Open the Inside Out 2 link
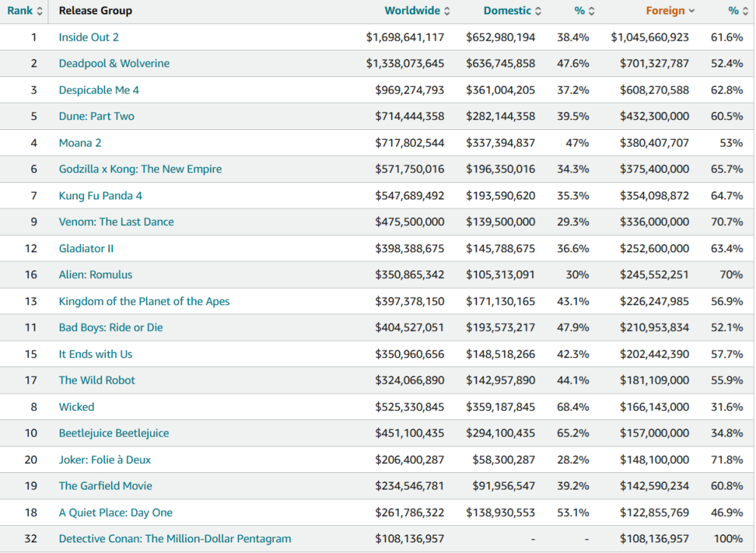Viewport: 756px width, 553px height. [x=88, y=37]
